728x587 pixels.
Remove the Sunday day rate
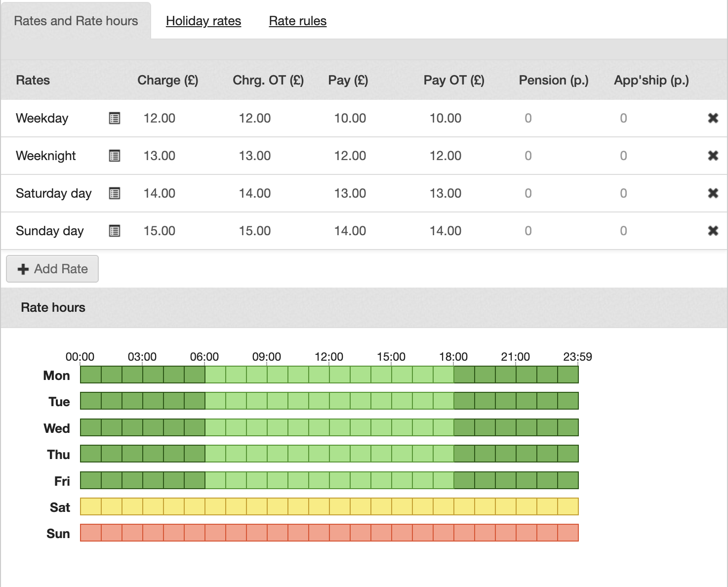tap(713, 231)
